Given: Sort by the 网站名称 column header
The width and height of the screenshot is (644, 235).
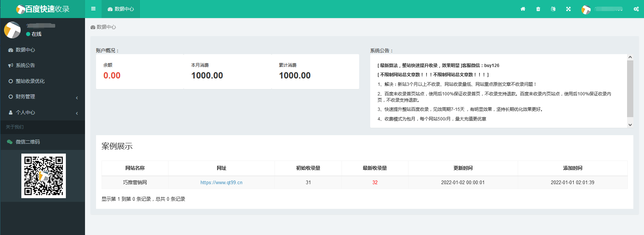Looking at the screenshot, I should [x=135, y=168].
